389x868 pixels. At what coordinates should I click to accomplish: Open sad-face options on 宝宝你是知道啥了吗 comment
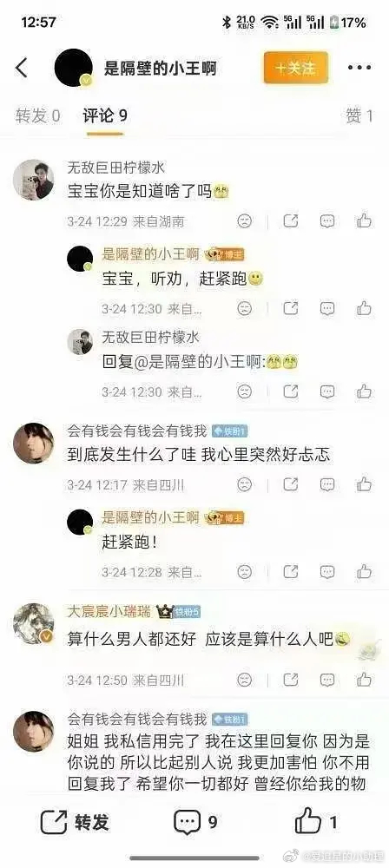point(244,221)
